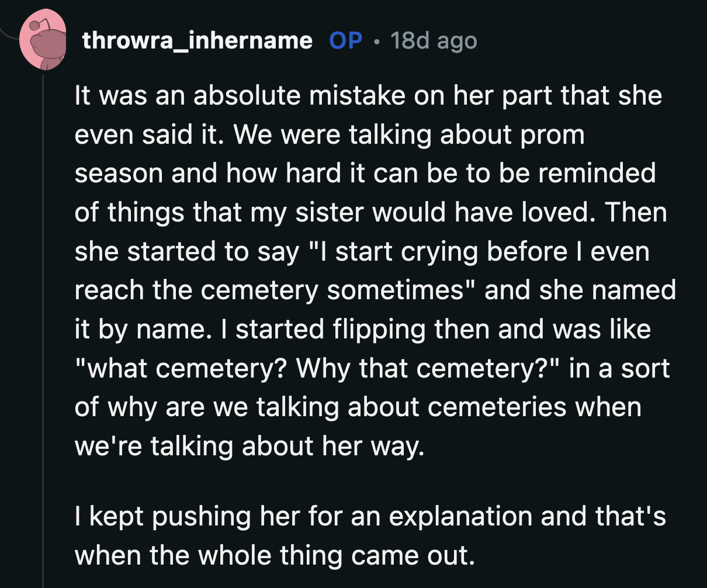Image resolution: width=707 pixels, height=588 pixels.
Task: Click the OP indicator next to the username
Action: [x=347, y=40]
